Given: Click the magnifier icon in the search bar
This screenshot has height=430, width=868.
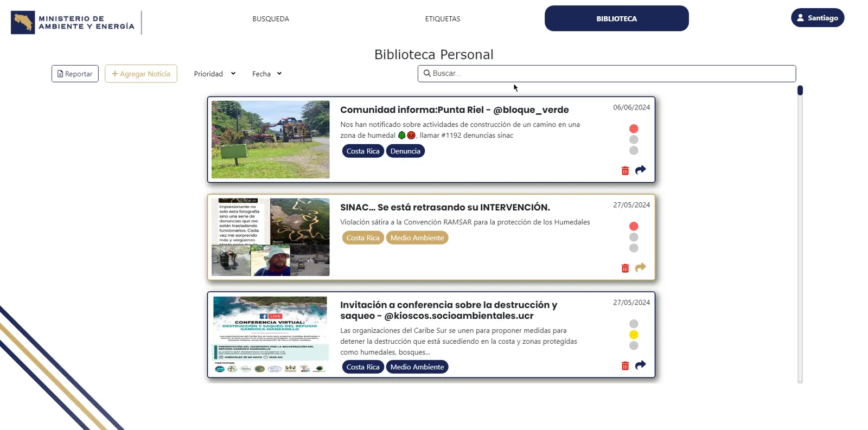Looking at the screenshot, I should (427, 73).
